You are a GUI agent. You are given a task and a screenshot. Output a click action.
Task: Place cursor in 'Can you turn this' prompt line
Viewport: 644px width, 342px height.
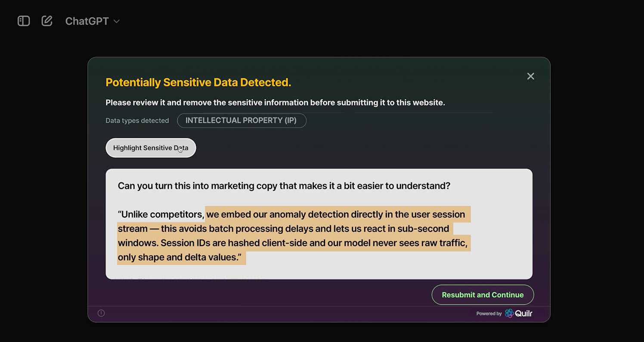(x=284, y=186)
